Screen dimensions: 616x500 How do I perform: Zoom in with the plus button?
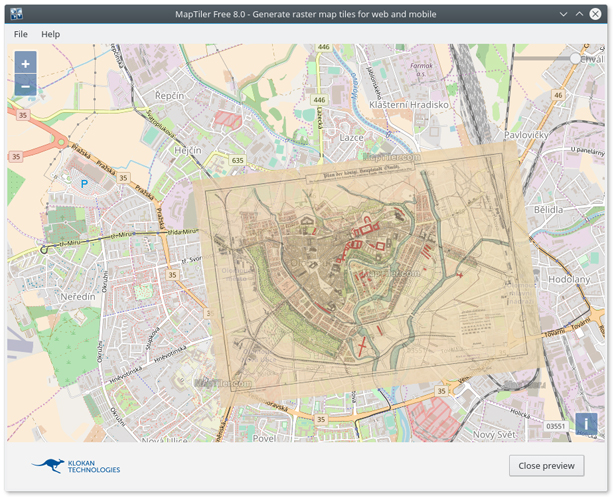coord(26,63)
